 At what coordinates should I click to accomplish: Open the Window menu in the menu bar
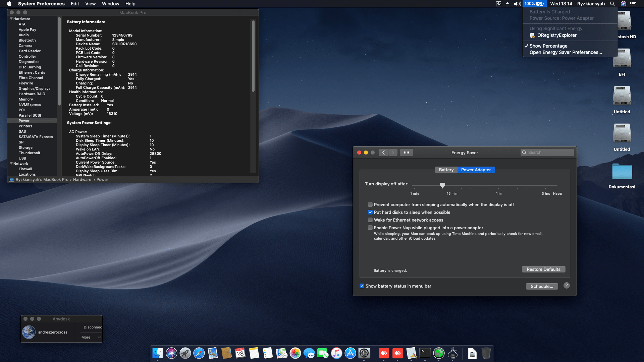tap(110, 4)
